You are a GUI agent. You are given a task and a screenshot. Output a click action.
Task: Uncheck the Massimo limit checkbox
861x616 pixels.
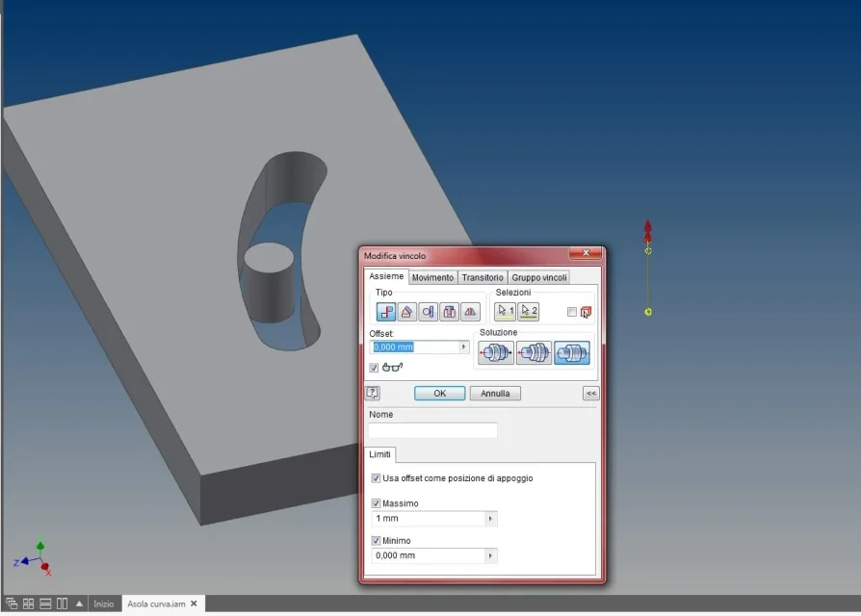(377, 503)
